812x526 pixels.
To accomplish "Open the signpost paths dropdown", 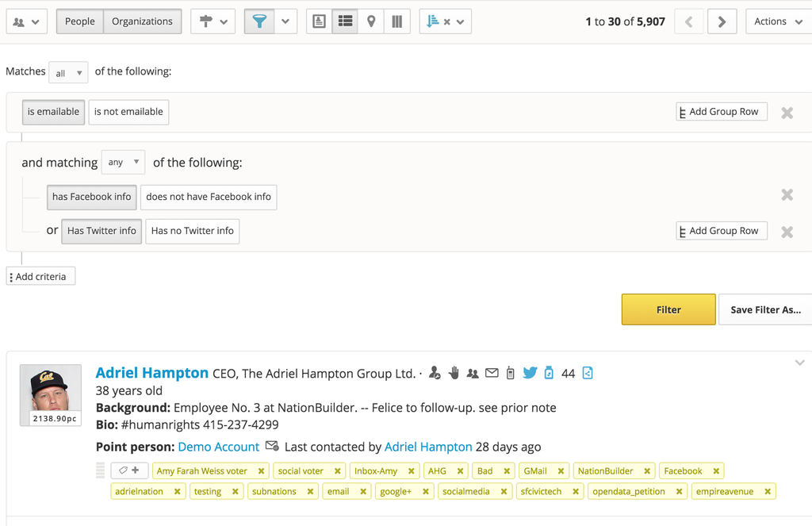I will click(213, 21).
